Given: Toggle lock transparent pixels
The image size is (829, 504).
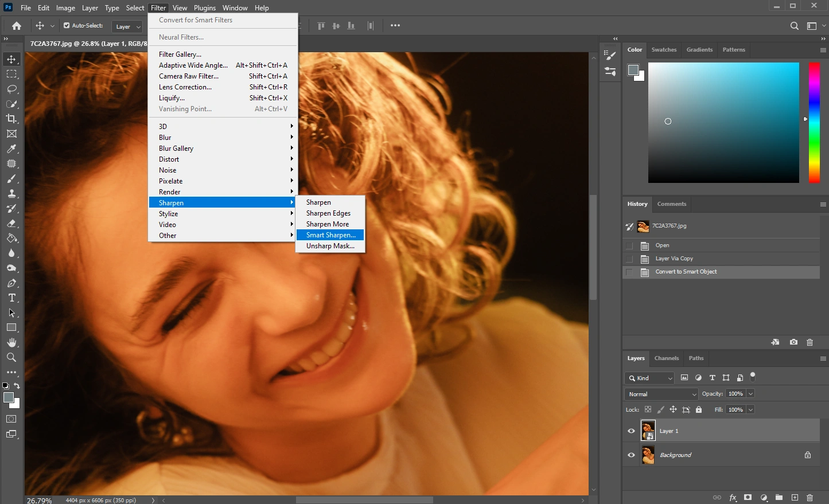Looking at the screenshot, I should tap(648, 410).
